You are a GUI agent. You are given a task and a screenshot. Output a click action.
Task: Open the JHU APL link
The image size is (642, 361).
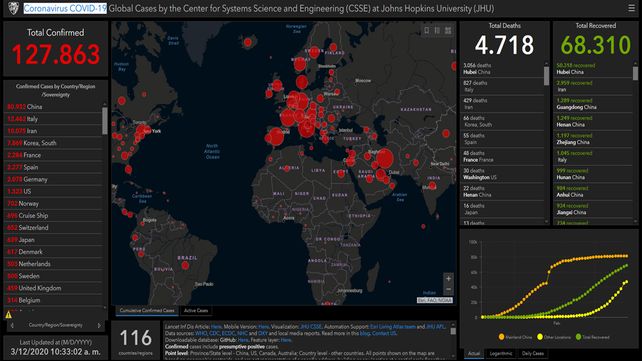coord(436,327)
